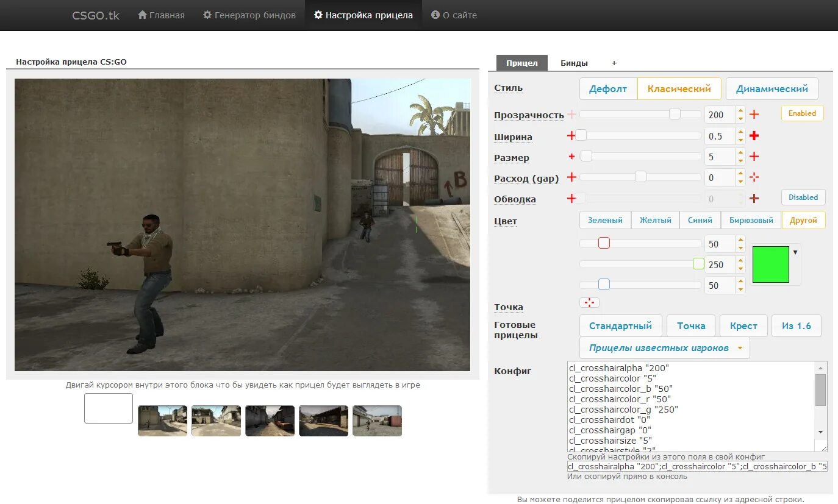The width and height of the screenshot is (838, 504).
Task: Decrease transparency value with down arrow
Action: tap(740, 118)
